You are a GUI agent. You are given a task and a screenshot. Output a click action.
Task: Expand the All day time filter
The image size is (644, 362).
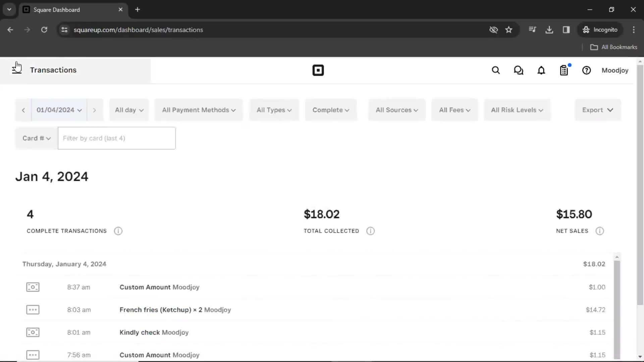tap(129, 110)
